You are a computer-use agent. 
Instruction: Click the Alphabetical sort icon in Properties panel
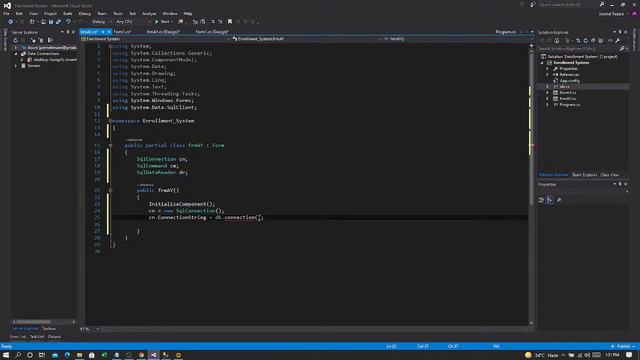(x=550, y=200)
